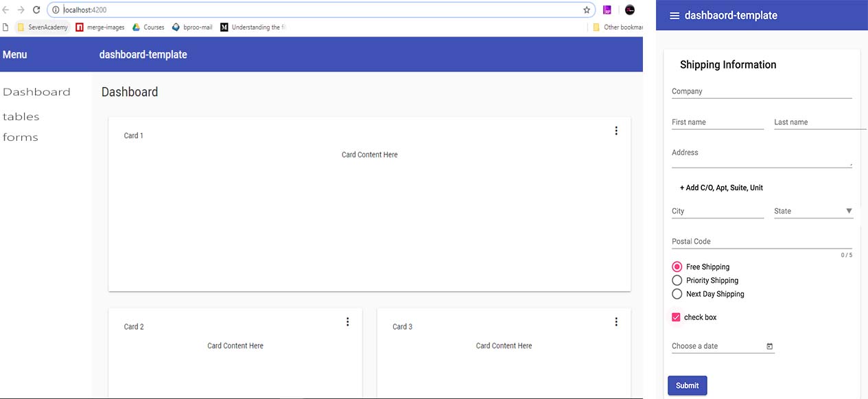Go to the Dashboard sidebar link
The height and width of the screenshot is (399, 868).
36,91
